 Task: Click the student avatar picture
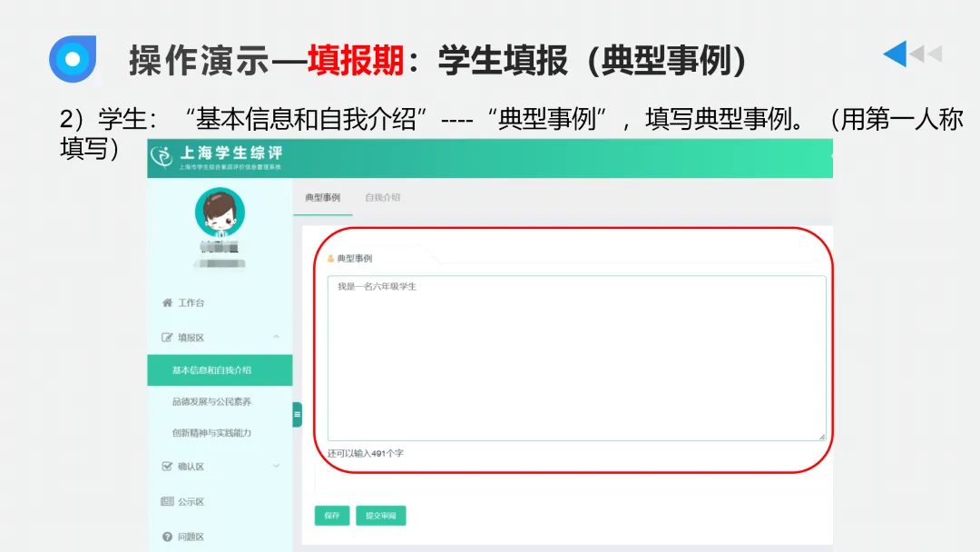[220, 211]
